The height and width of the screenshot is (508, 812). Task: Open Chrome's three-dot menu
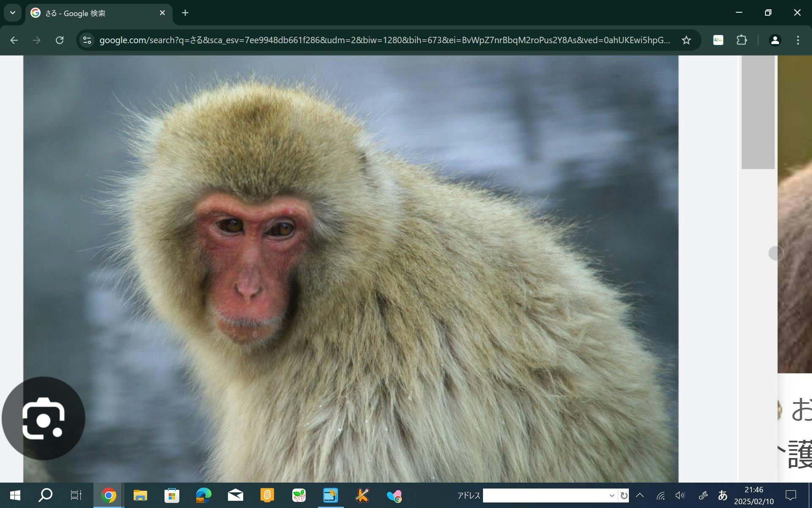[x=798, y=40]
